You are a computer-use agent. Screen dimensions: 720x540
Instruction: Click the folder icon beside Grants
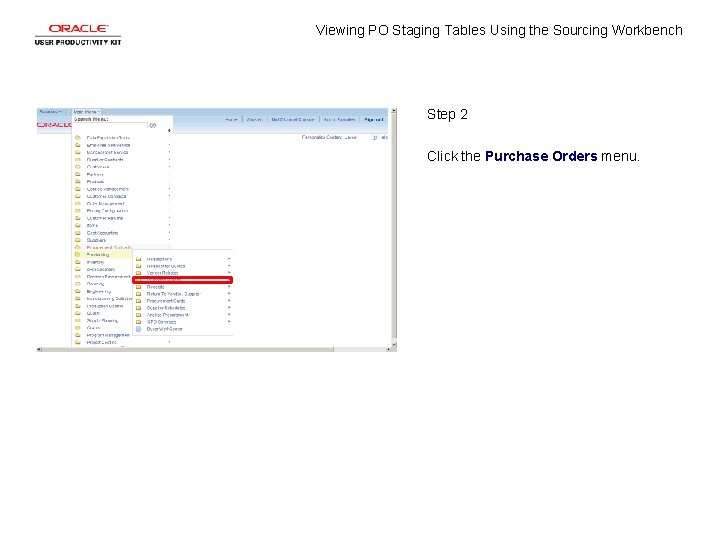78,328
